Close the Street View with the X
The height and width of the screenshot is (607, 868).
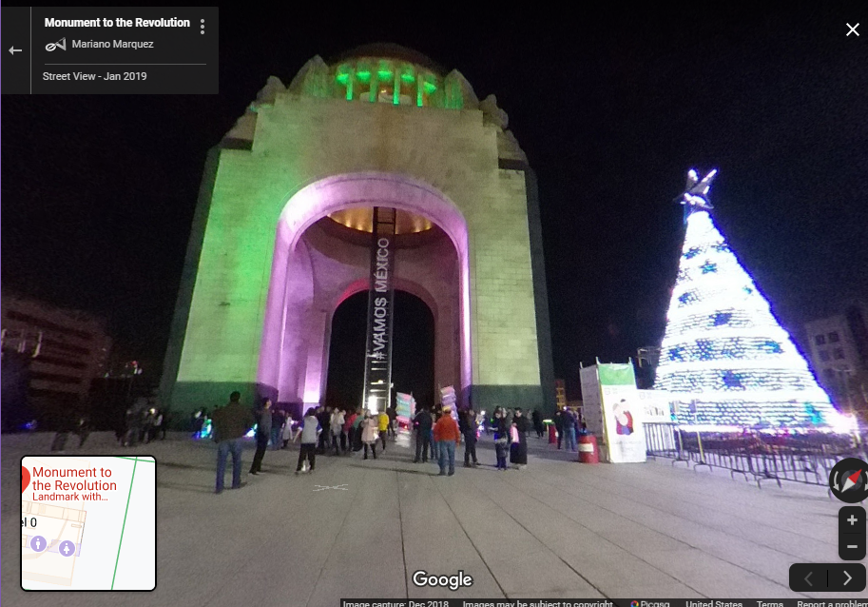pyautogui.click(x=852, y=29)
